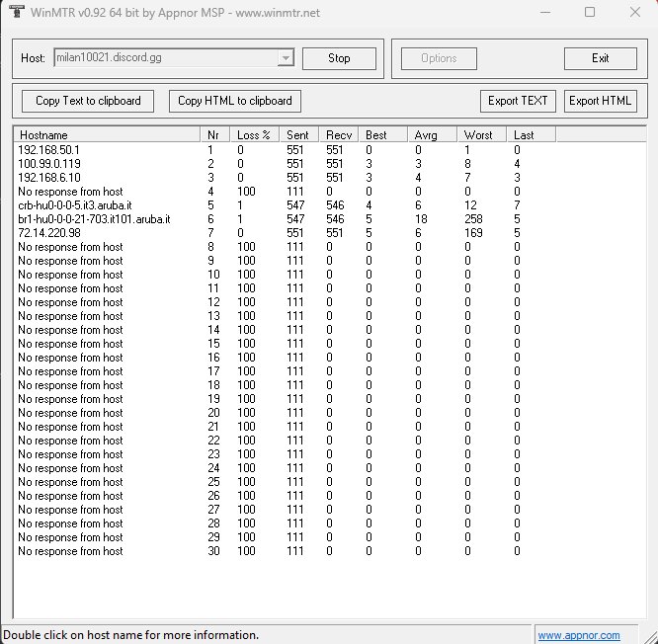Click Worst value 12 in hop 5
The image size is (658, 644).
point(470,205)
